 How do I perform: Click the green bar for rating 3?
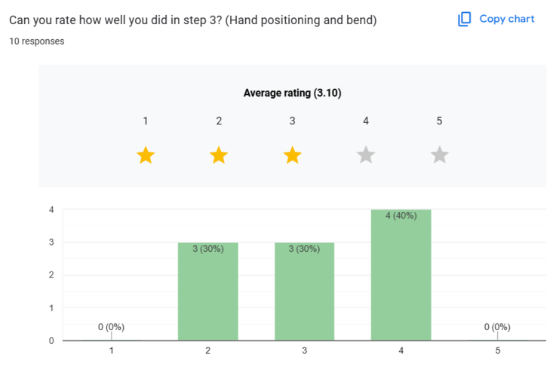304,294
